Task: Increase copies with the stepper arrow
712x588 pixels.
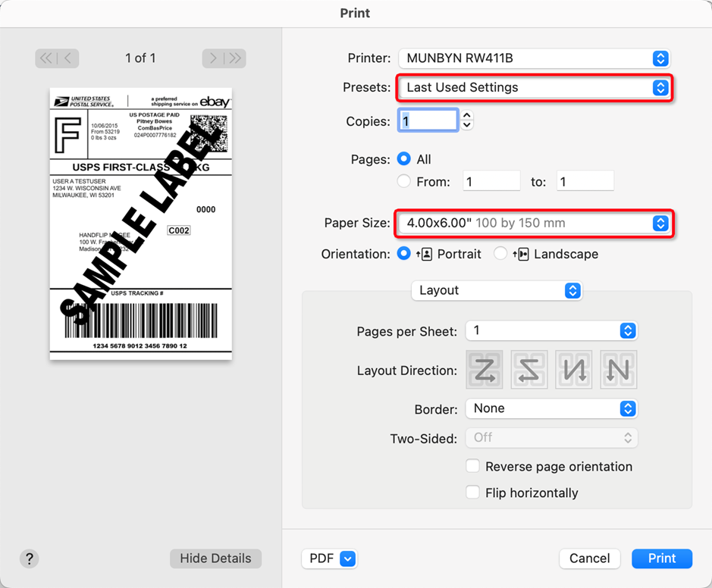Action: click(x=467, y=116)
